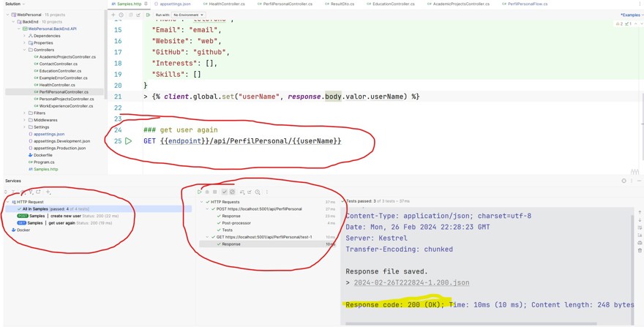Open ExampleErrorController.cs in Solution tree
Image resolution: width=644 pixels, height=327 pixels.
click(60, 78)
